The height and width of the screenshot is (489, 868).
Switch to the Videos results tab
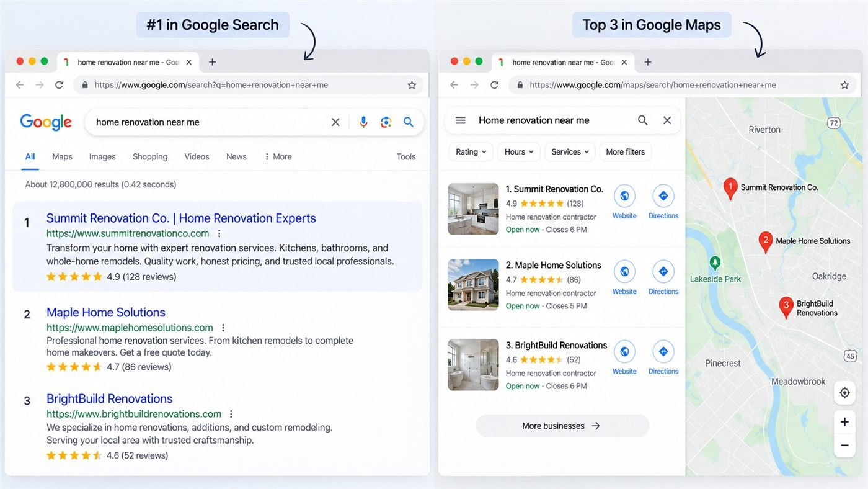pos(197,157)
